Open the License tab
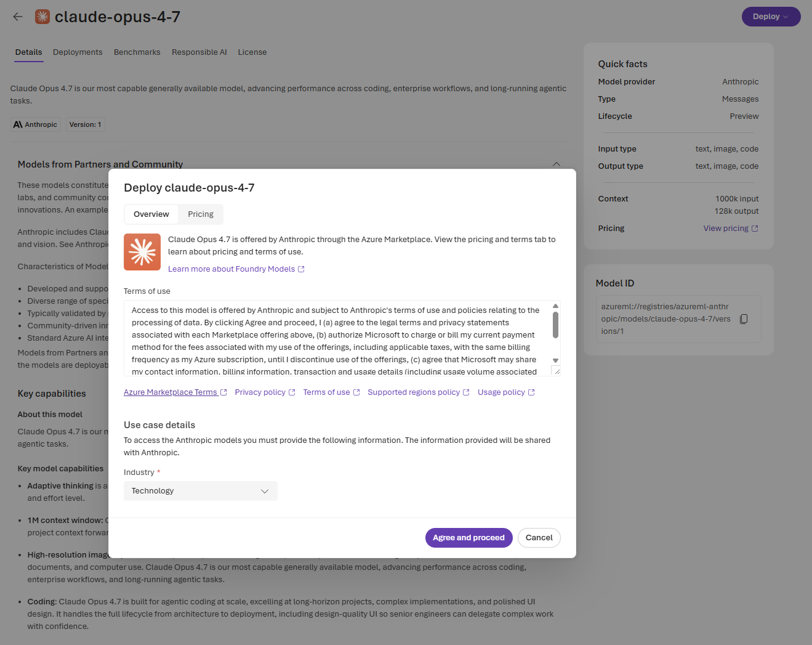Viewport: 812px width, 645px height. coord(252,52)
